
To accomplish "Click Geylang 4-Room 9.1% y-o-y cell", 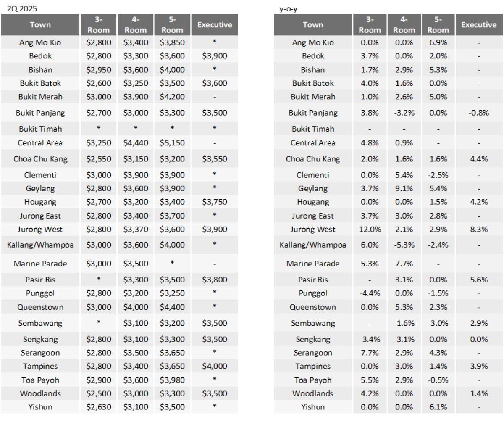I will click(404, 188).
